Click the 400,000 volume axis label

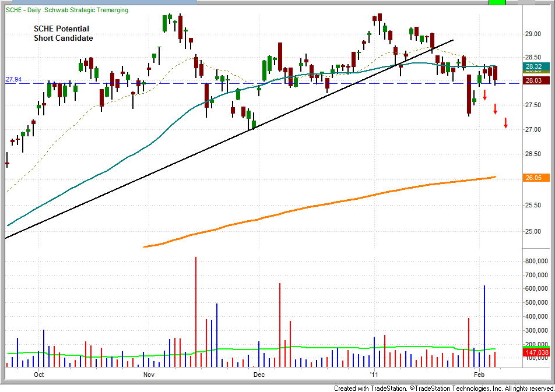[536, 317]
